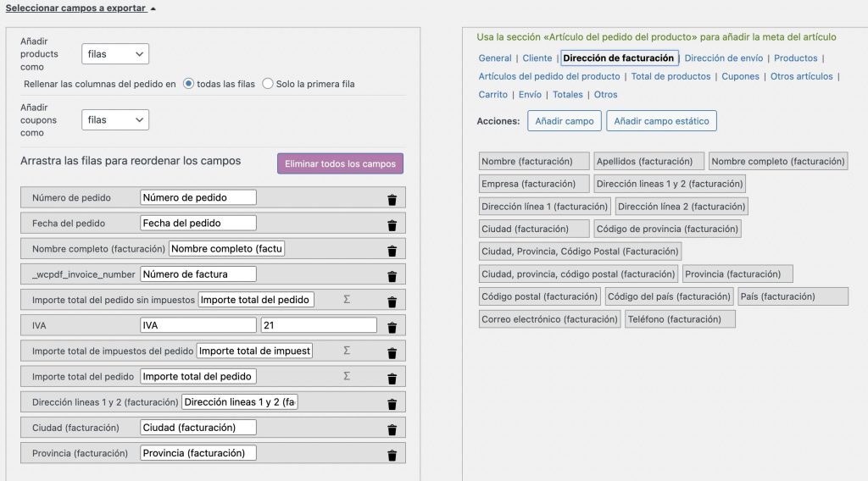The height and width of the screenshot is (481, 868).
Task: Select the 'todas las filas' radio option
Action: click(188, 84)
